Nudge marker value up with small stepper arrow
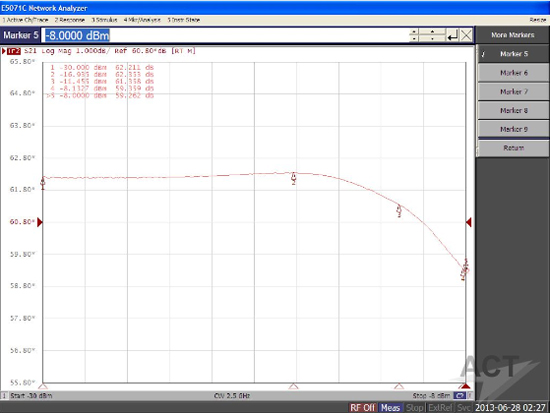The image size is (550, 413). pyautogui.click(x=414, y=32)
